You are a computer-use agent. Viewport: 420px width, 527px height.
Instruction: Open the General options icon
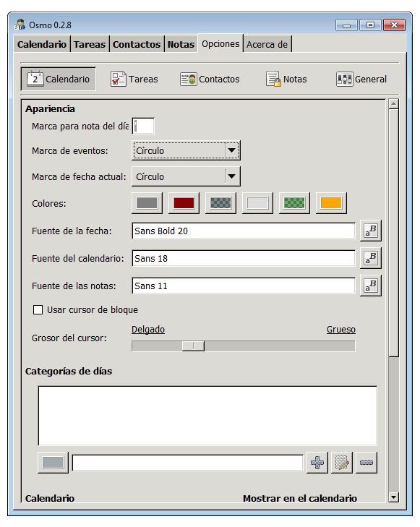click(x=344, y=80)
